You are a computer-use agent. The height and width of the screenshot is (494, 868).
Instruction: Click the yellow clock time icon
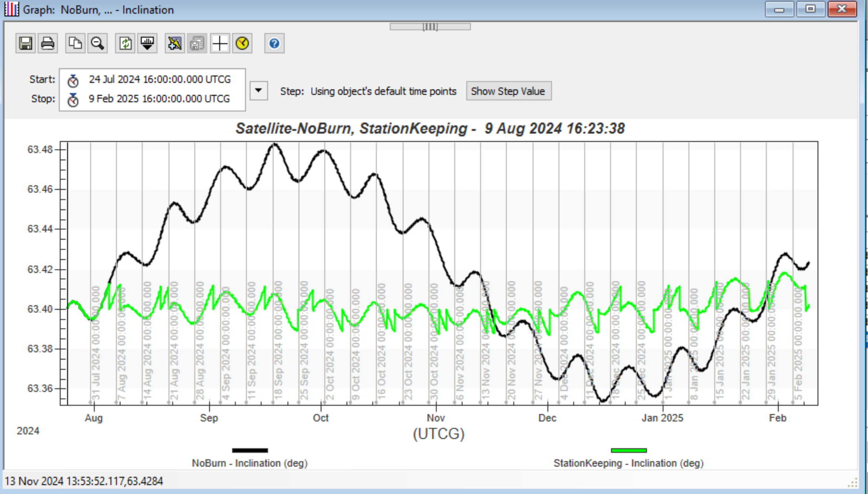pos(242,44)
